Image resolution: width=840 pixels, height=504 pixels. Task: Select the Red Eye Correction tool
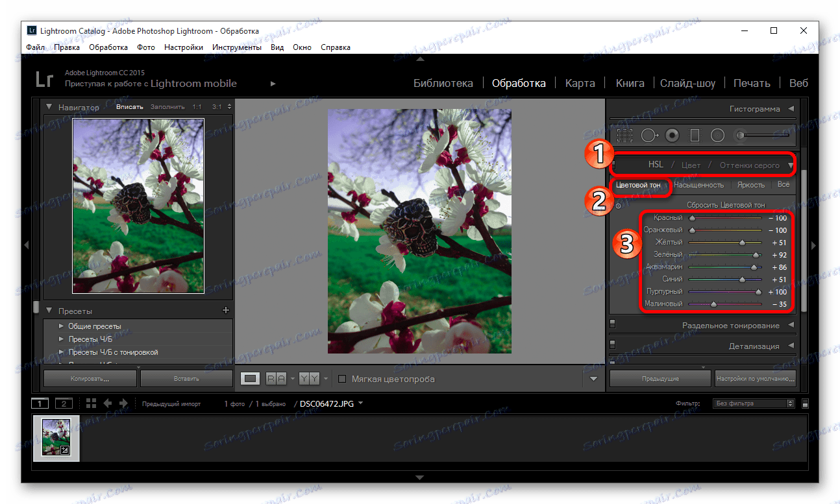[673, 135]
